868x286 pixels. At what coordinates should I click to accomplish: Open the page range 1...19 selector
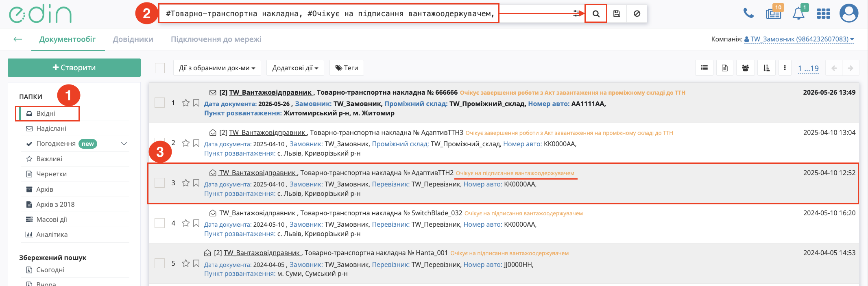click(808, 68)
